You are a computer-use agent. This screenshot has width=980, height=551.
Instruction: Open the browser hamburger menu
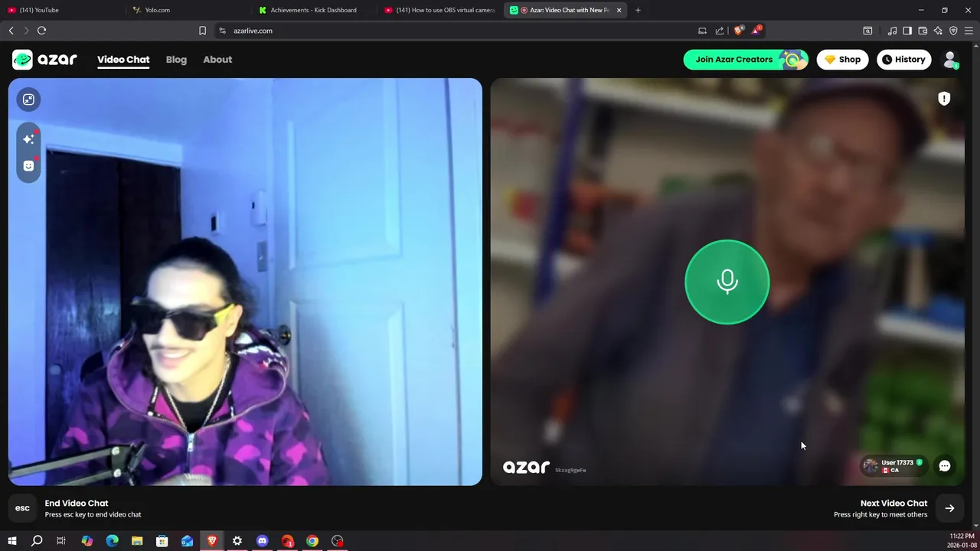[969, 31]
